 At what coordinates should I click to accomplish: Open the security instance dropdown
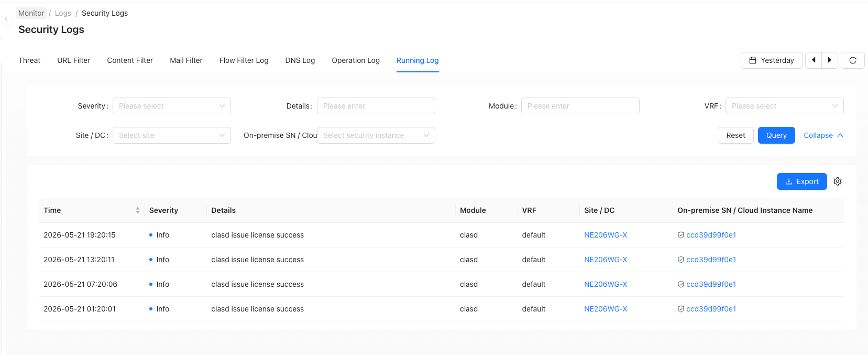pos(376,135)
